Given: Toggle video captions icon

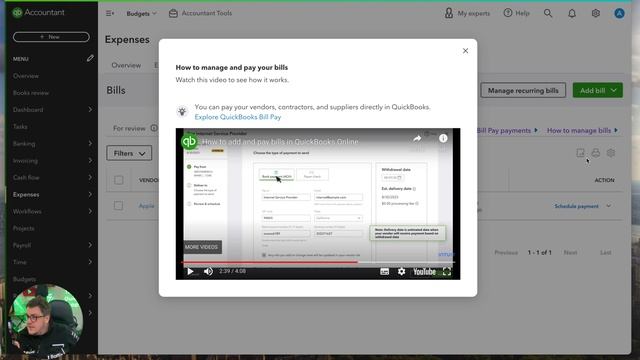Looking at the screenshot, I should 384,271.
